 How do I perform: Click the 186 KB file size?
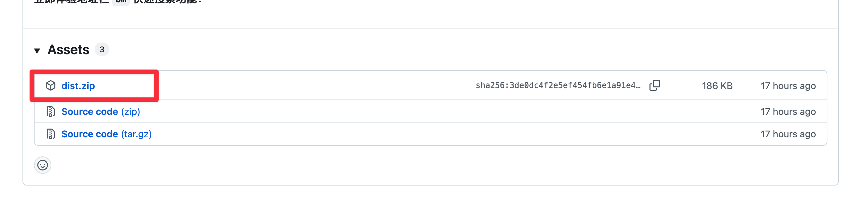pos(717,86)
